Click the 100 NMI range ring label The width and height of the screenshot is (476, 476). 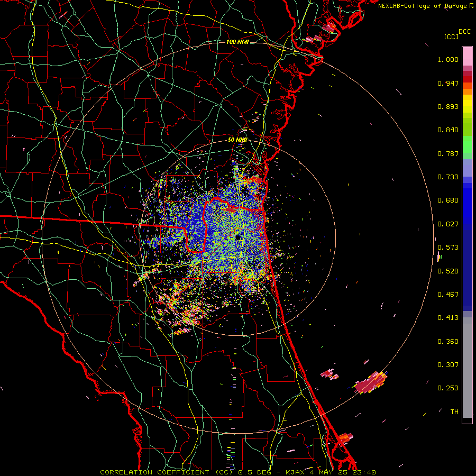(237, 42)
